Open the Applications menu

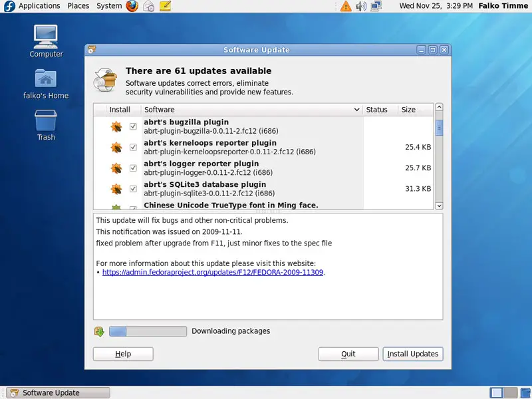click(x=39, y=6)
